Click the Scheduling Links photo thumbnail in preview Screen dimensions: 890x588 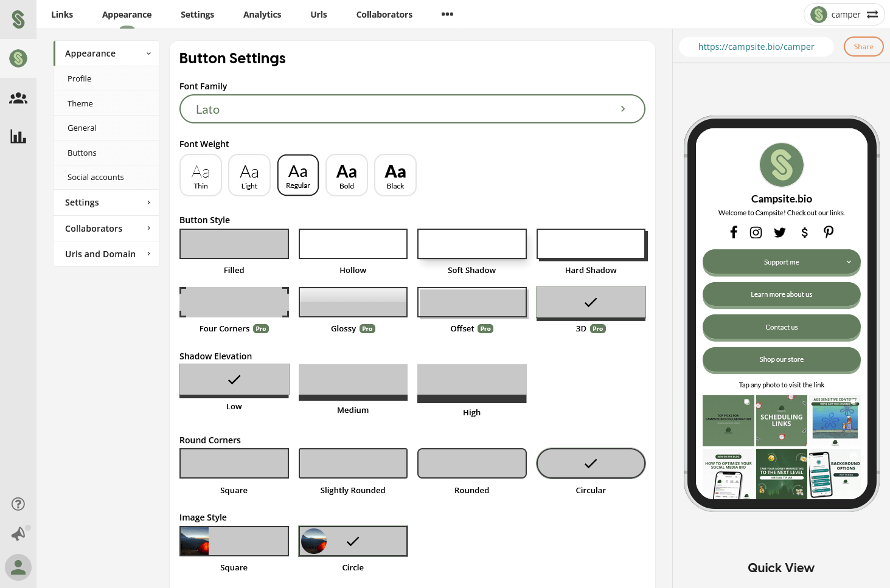pyautogui.click(x=781, y=420)
